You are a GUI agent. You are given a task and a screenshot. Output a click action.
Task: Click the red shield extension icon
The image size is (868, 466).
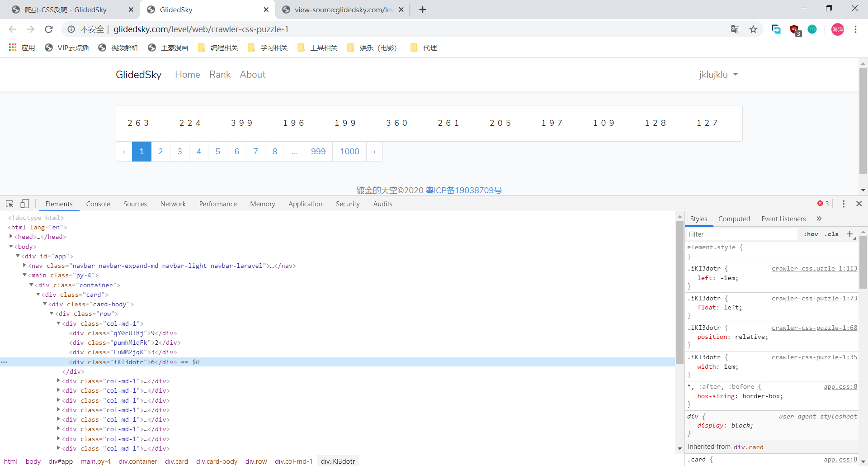794,30
